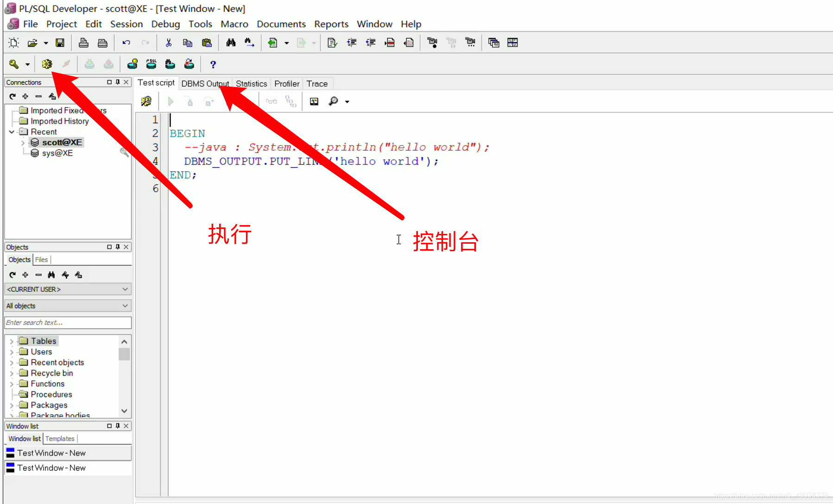The image size is (833, 504).
Task: Click the Log on key icon
Action: (14, 64)
